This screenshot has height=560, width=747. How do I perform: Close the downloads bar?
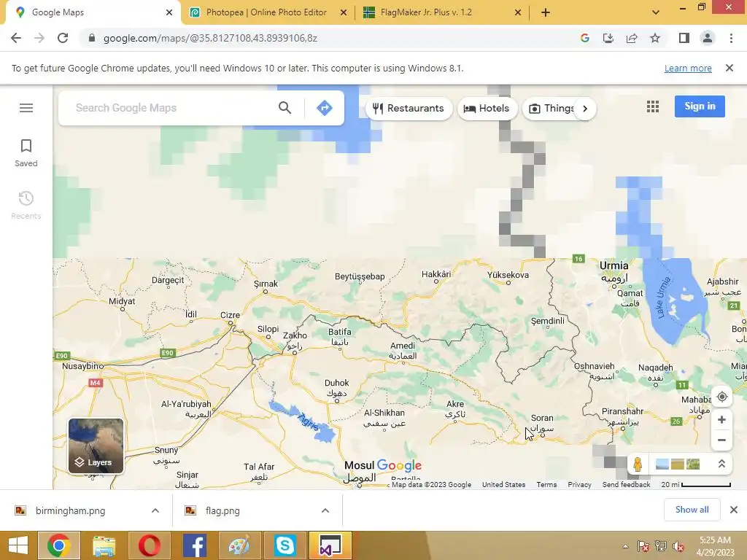[734, 510]
